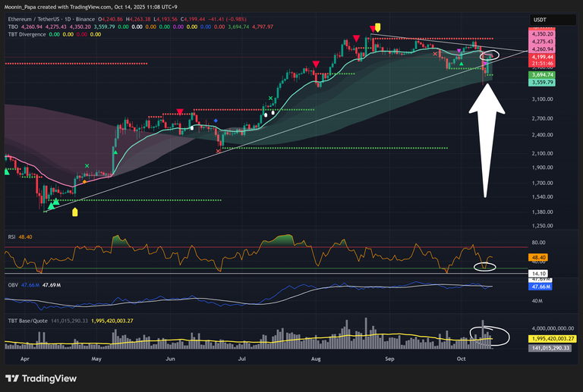This screenshot has width=583, height=392.
Task: Open the USDT currency selector
Action: [x=540, y=20]
